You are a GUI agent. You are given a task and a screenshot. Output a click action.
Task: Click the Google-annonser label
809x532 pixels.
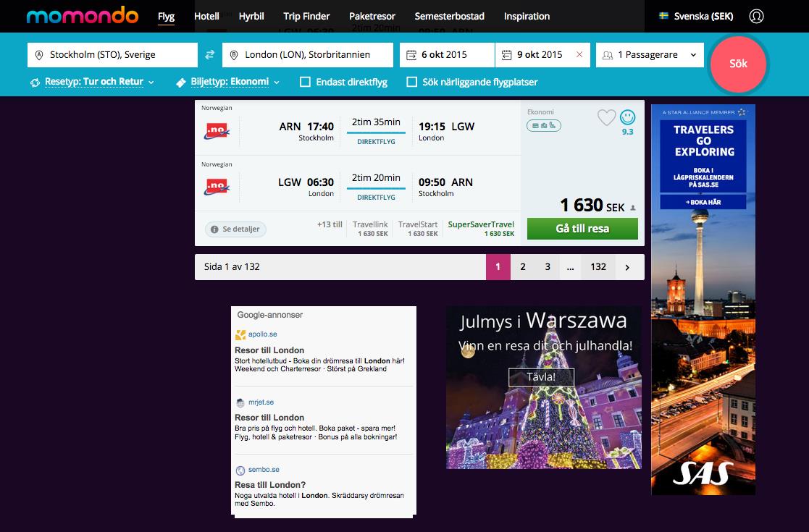[x=270, y=315]
